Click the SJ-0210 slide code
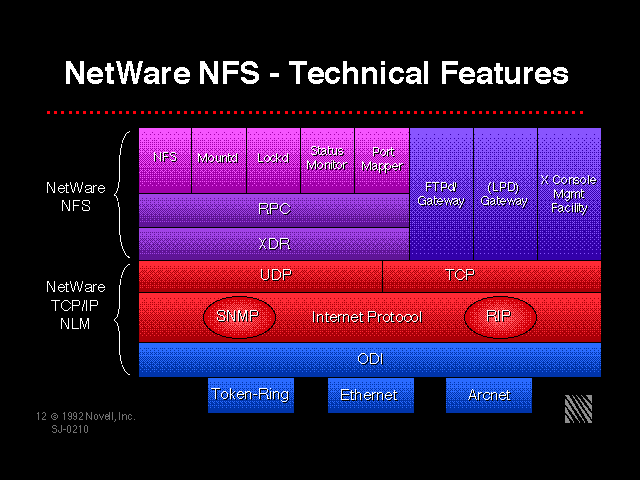Screen dimensions: 640x480 [x=70, y=429]
